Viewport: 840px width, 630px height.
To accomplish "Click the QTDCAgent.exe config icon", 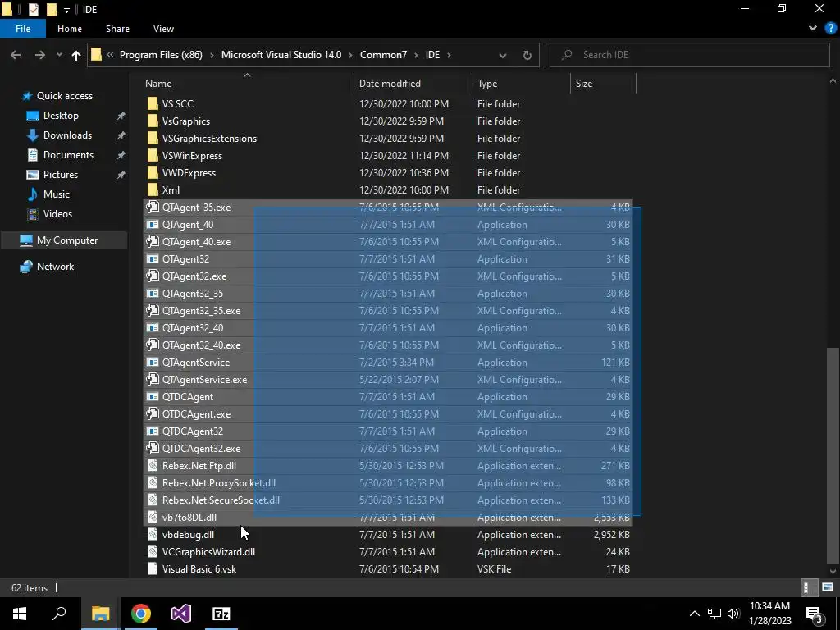I will 153,413.
